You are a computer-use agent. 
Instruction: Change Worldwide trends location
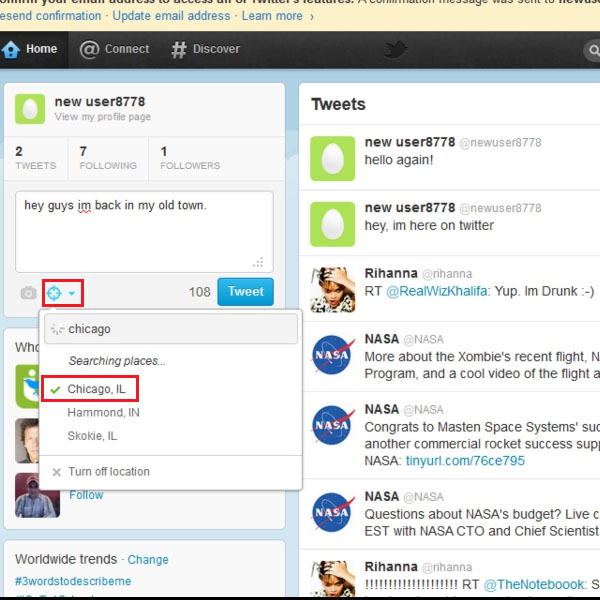click(x=148, y=559)
